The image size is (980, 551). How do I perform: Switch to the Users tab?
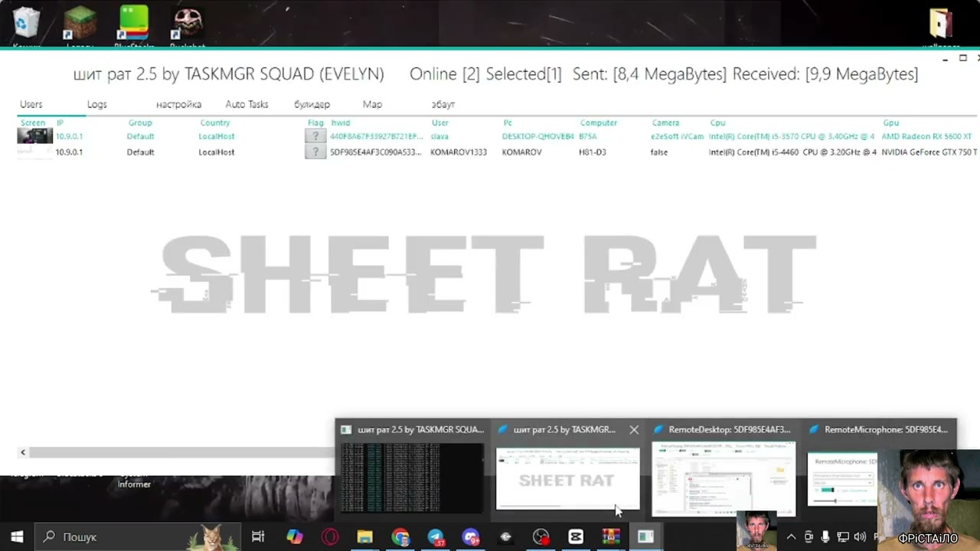pyautogui.click(x=31, y=104)
